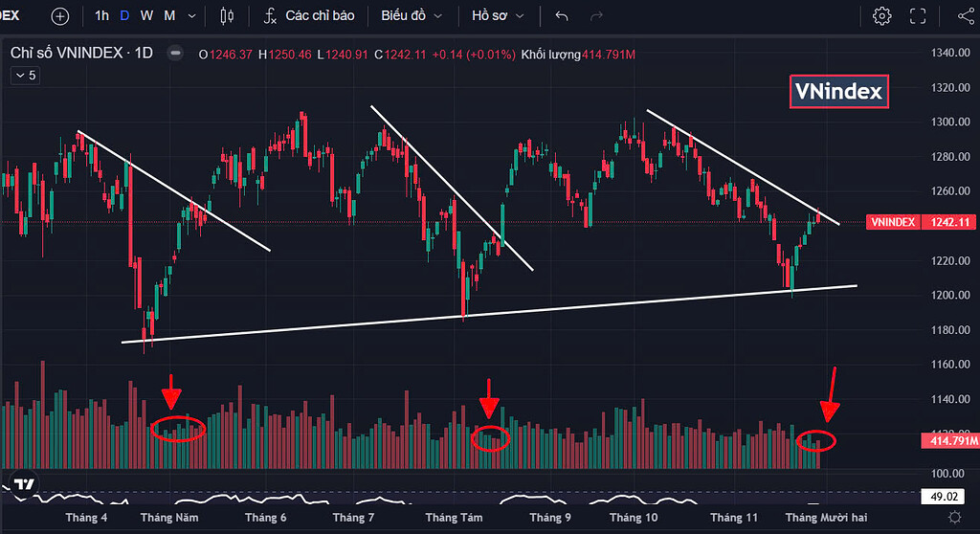
Task: Select the weekly W timeframe
Action: pos(146,16)
